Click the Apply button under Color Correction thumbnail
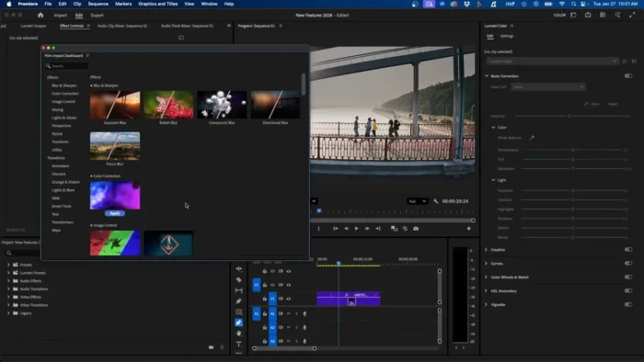 (115, 213)
